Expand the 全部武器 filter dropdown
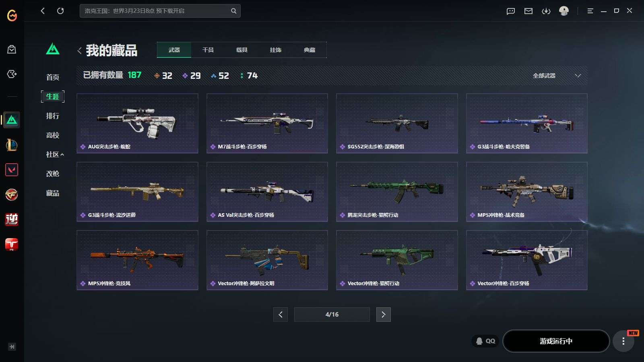The height and width of the screenshot is (362, 644). (x=557, y=76)
